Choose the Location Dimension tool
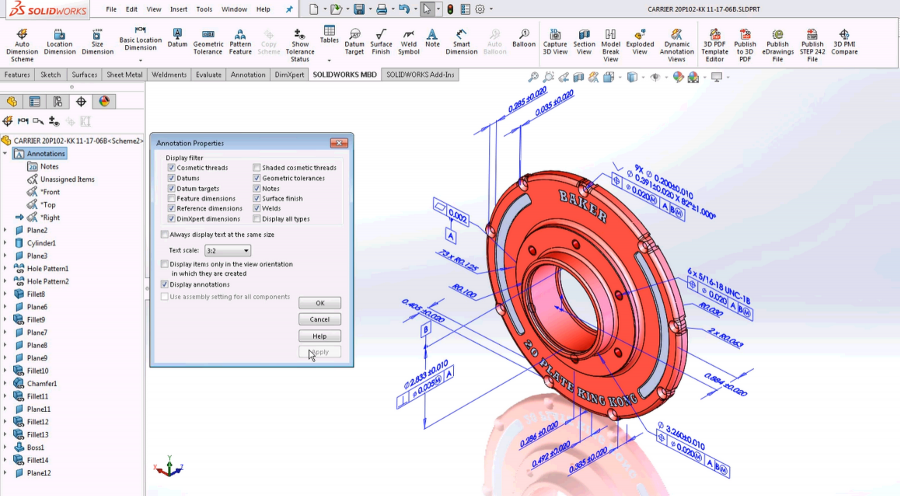Viewport: 900px width, 496px height. pyautogui.click(x=60, y=42)
